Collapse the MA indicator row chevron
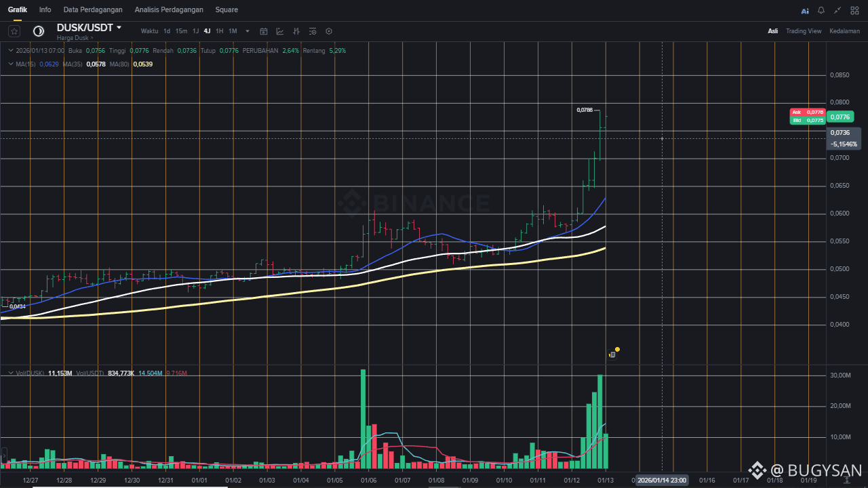This screenshot has height=488, width=868. [10, 64]
